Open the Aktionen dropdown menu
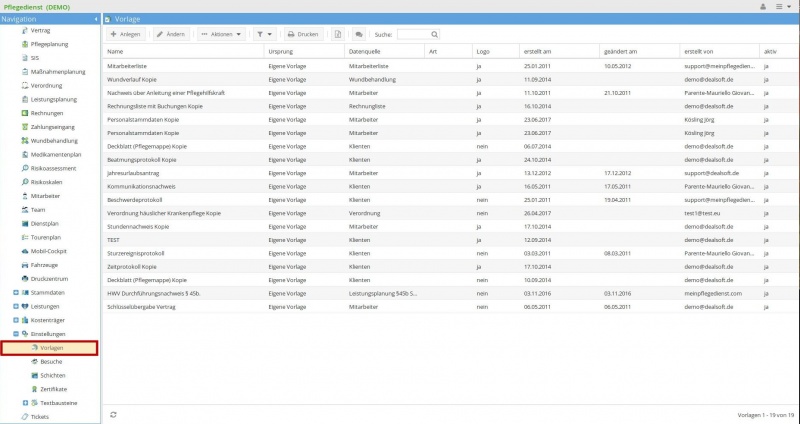The width and height of the screenshot is (800, 424). 221,34
